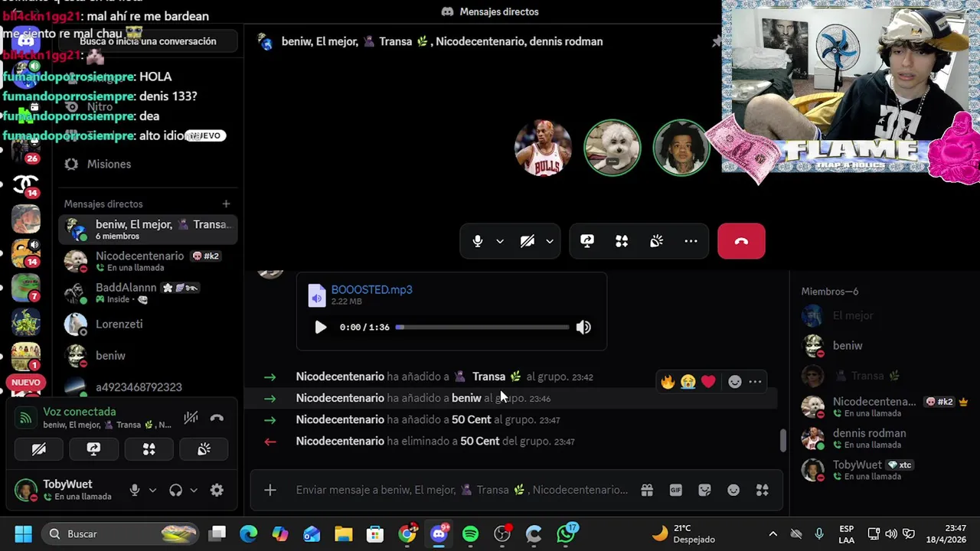
Task: Select dennis rodman in members list
Action: [x=883, y=439]
